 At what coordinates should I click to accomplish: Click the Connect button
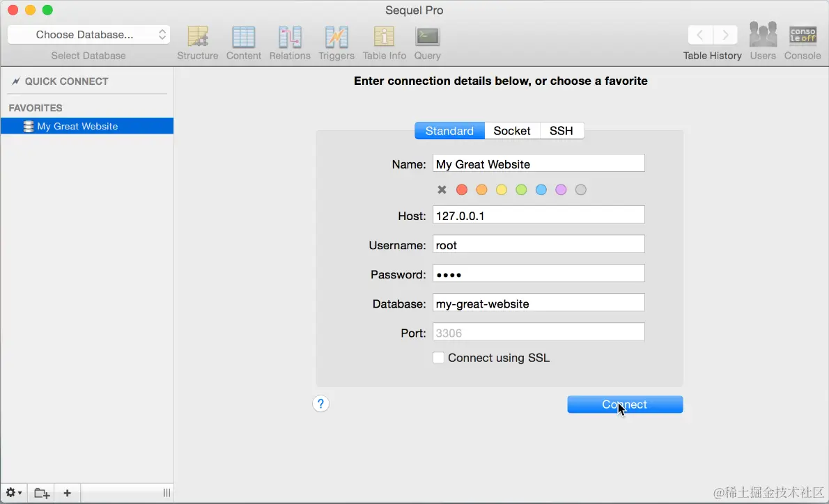pos(625,404)
